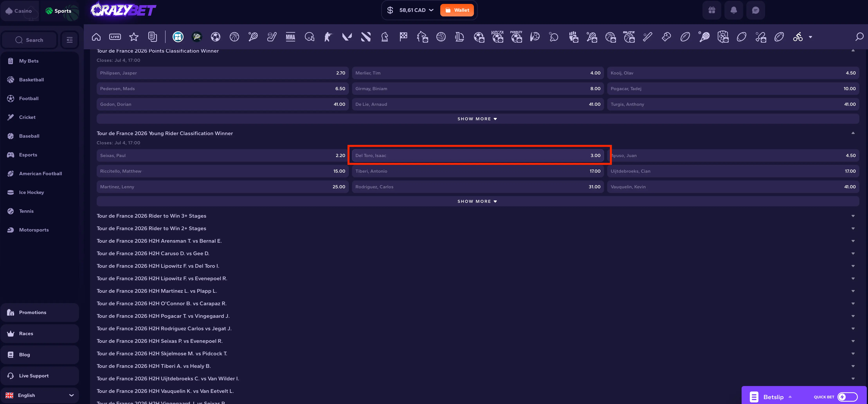Select the MMA sport icon
The image size is (868, 404).
pyautogui.click(x=290, y=37)
